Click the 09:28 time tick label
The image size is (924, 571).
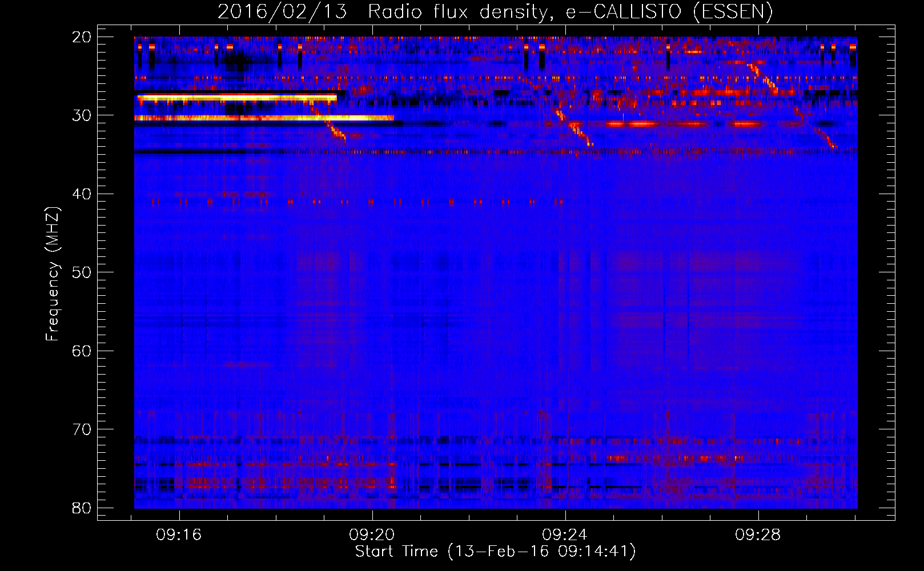click(758, 535)
